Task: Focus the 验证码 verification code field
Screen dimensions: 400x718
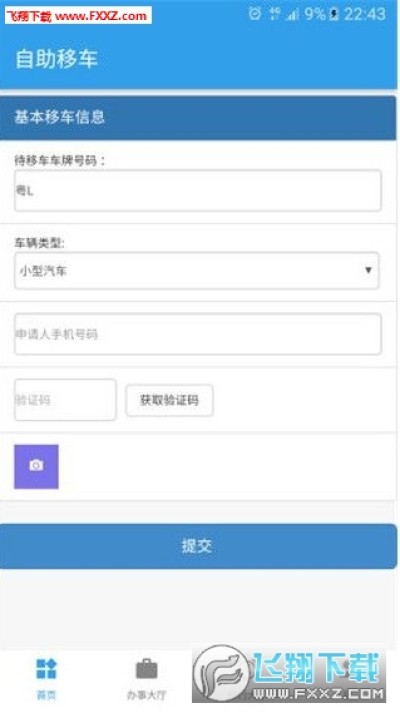Action: click(65, 400)
